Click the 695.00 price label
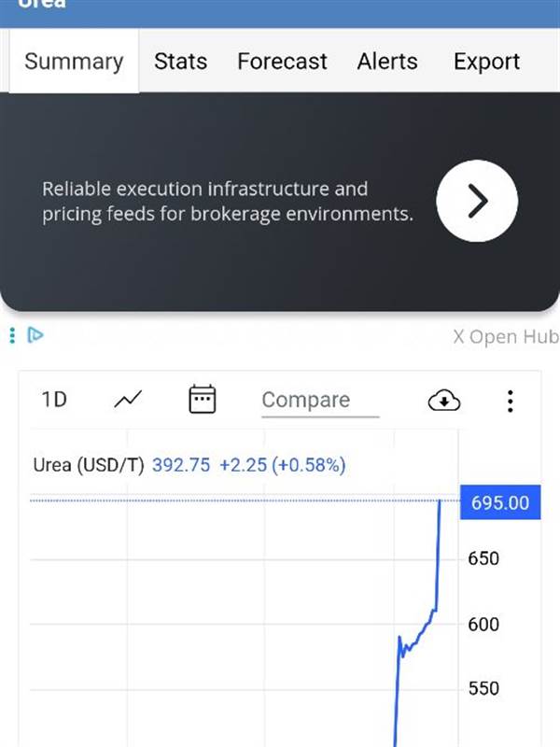Image resolution: width=560 pixels, height=747 pixels. click(x=499, y=502)
